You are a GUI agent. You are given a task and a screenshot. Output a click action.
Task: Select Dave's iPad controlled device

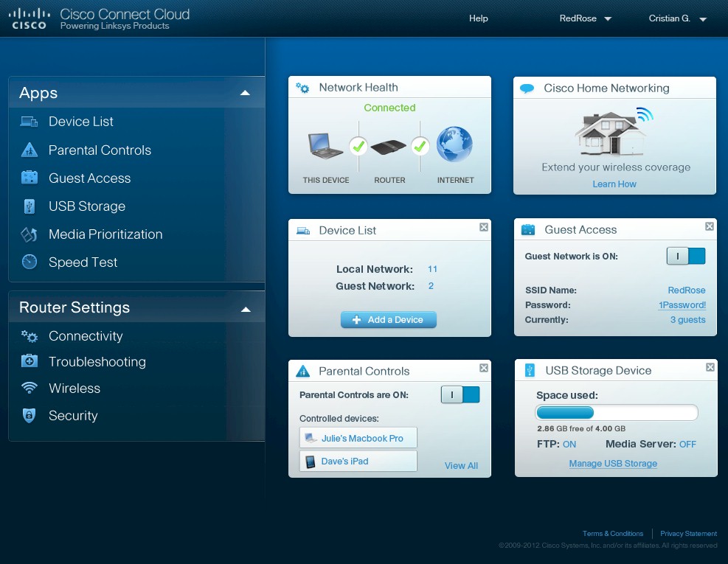click(x=358, y=461)
